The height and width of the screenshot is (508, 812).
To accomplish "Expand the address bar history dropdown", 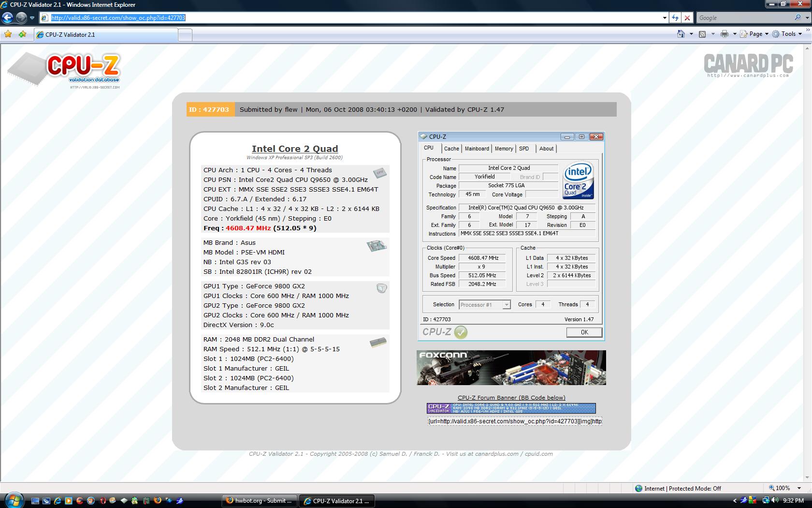I will tap(665, 18).
